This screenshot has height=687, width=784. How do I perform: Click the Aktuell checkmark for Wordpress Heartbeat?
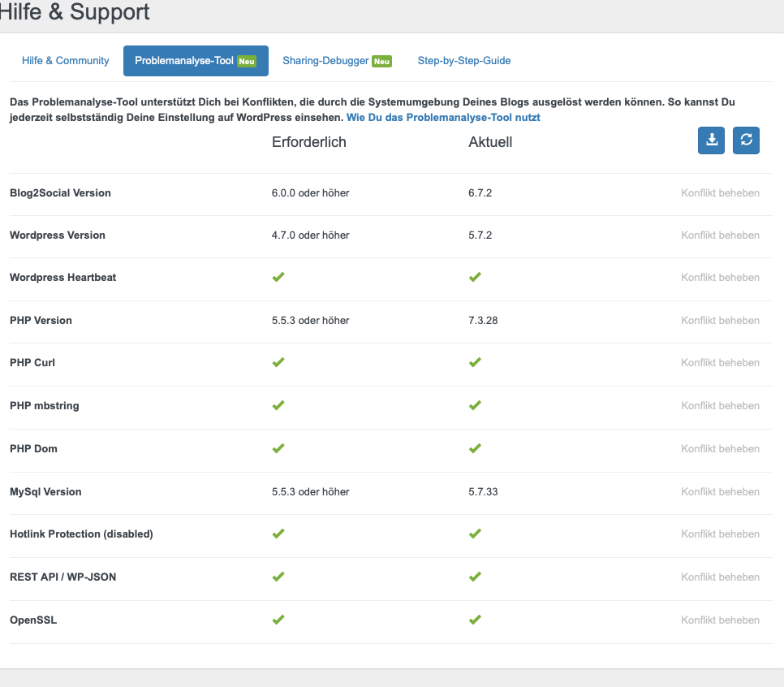[x=475, y=277]
